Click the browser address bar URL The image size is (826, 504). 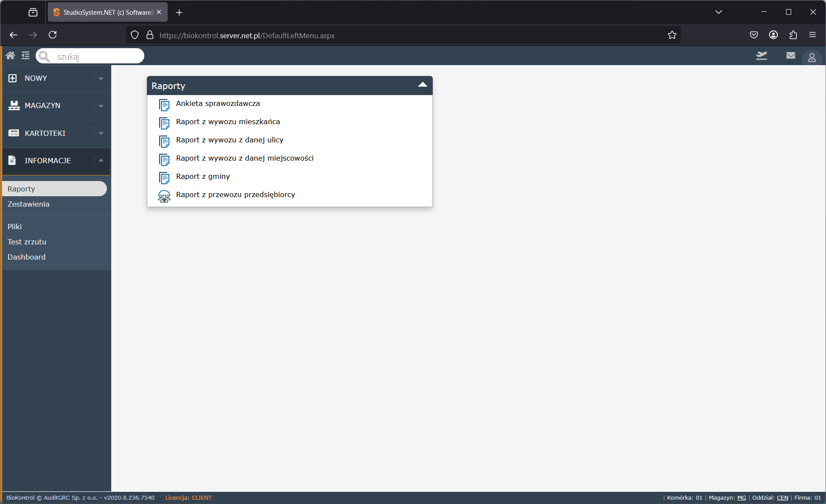247,36
